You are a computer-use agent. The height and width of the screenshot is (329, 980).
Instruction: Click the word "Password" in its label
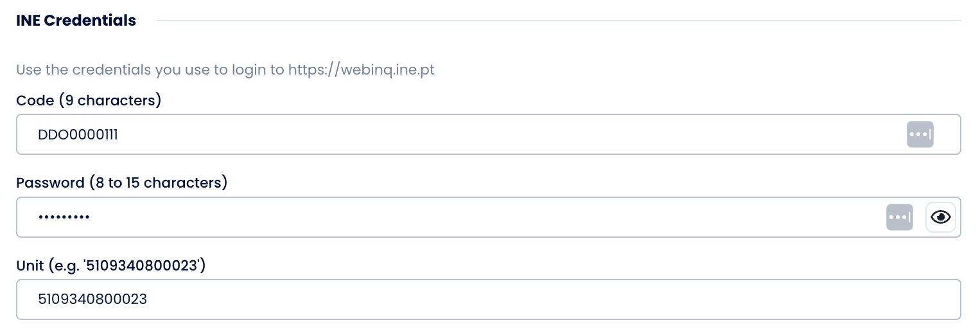50,183
